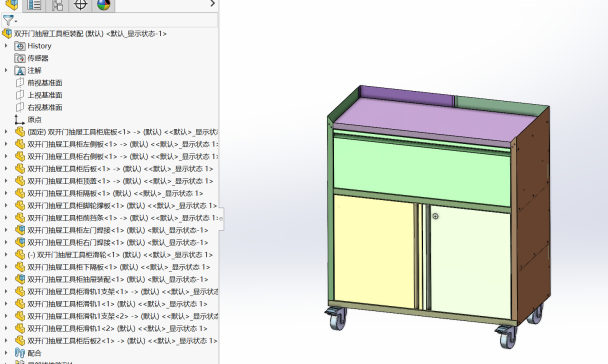This screenshot has width=608, height=364.
Task: Select the '上视基准面' tree label
Action: point(45,95)
